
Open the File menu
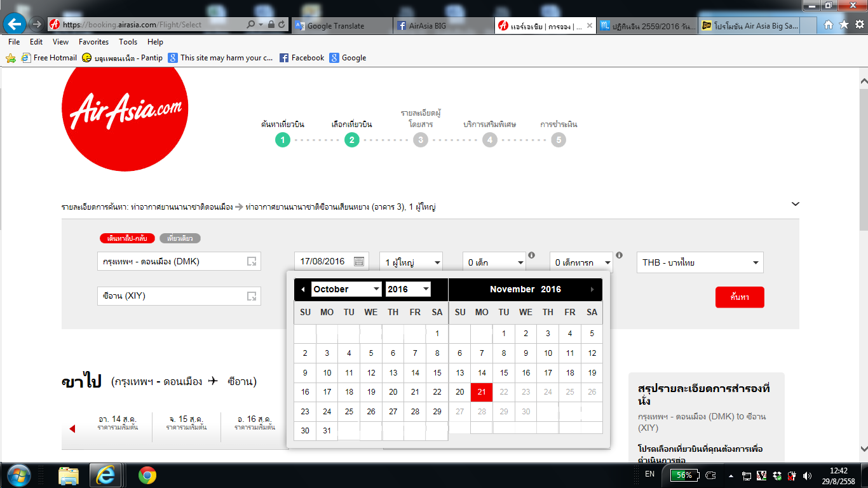tap(14, 42)
